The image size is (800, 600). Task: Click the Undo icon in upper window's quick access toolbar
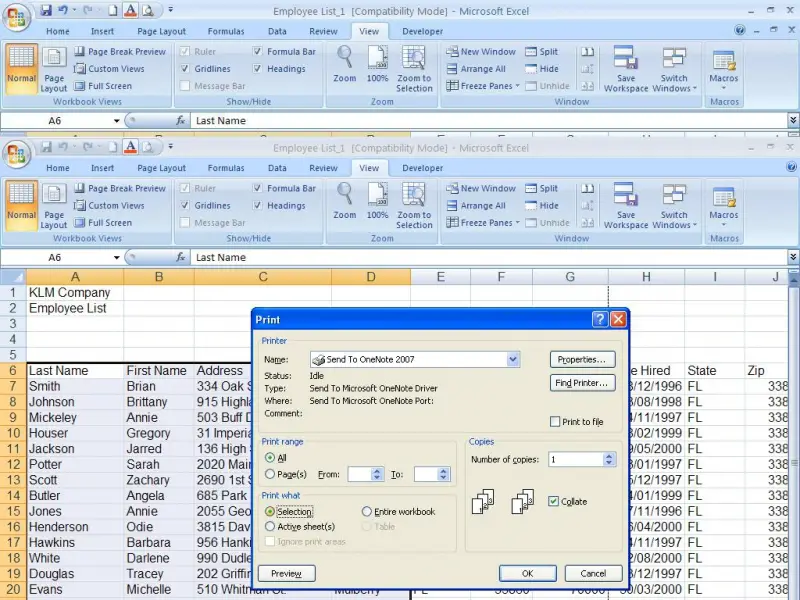coord(63,10)
